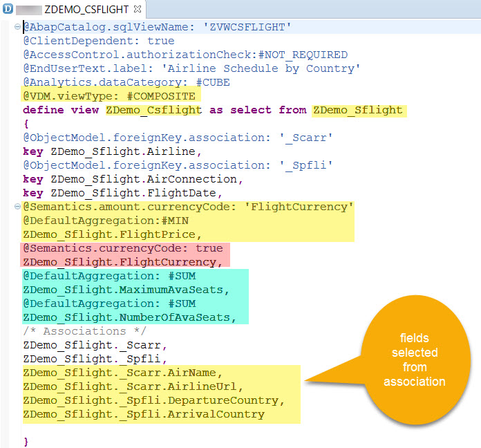Collapse the fold at @Semantics.amount.currencyCode line
This screenshot has width=481, height=448.
(x=16, y=207)
